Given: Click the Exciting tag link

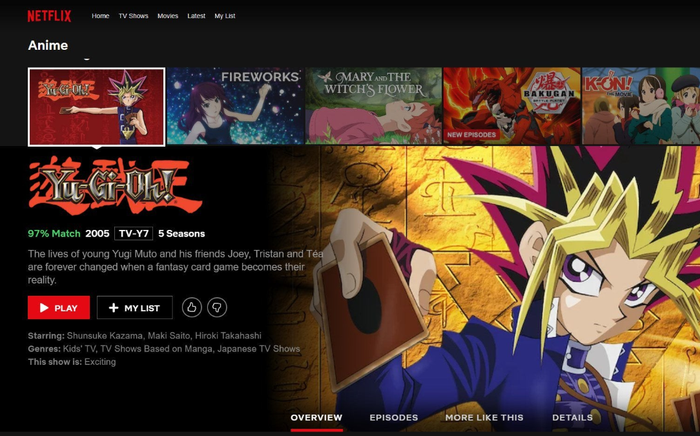Looking at the screenshot, I should [x=100, y=362].
